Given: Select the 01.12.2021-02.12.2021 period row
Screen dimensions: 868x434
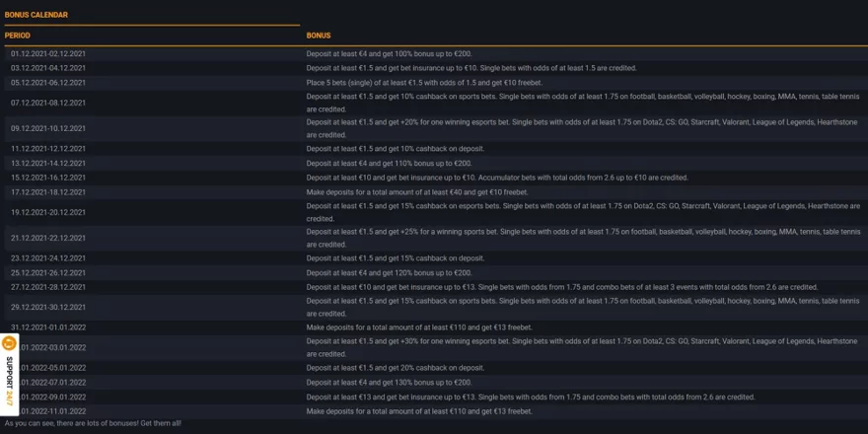Looking at the screenshot, I should click(x=48, y=54).
